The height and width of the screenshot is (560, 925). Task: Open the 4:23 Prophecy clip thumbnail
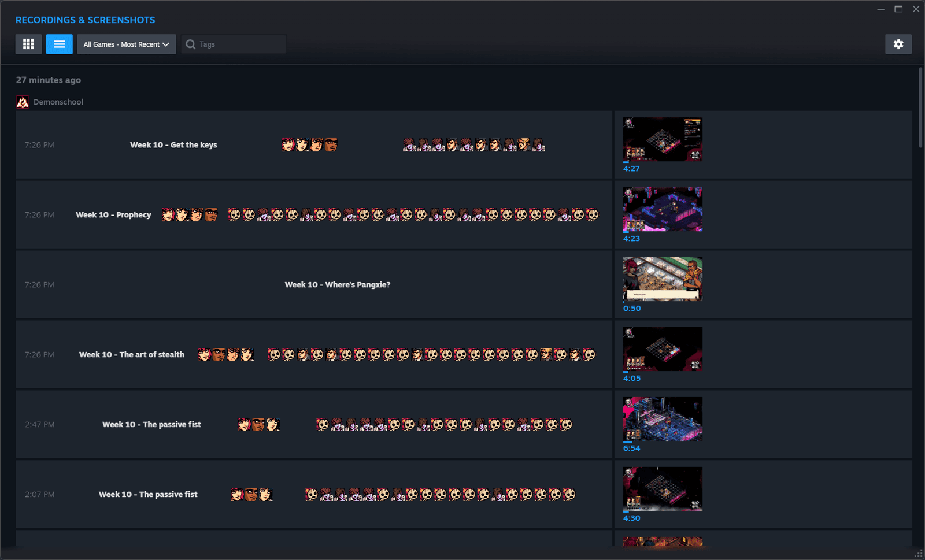point(663,209)
